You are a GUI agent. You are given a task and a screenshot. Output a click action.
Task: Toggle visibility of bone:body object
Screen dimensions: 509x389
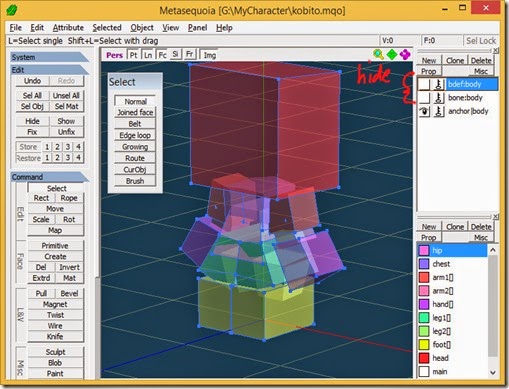click(424, 98)
